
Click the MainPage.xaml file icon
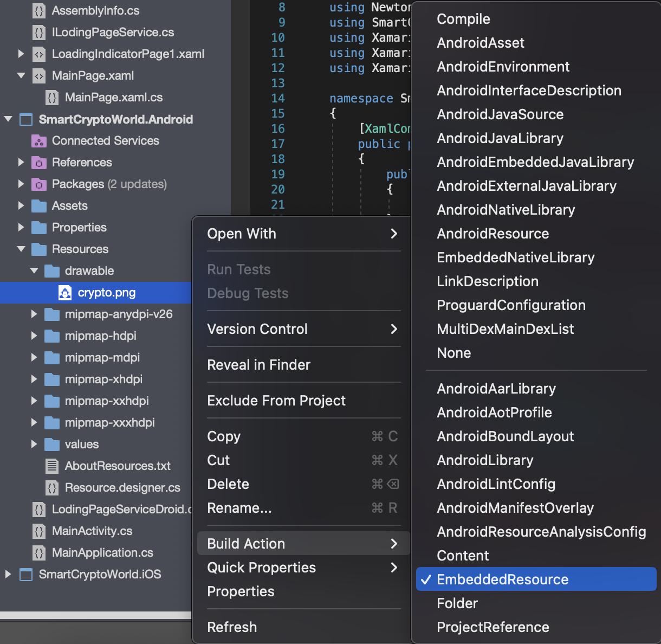(38, 76)
